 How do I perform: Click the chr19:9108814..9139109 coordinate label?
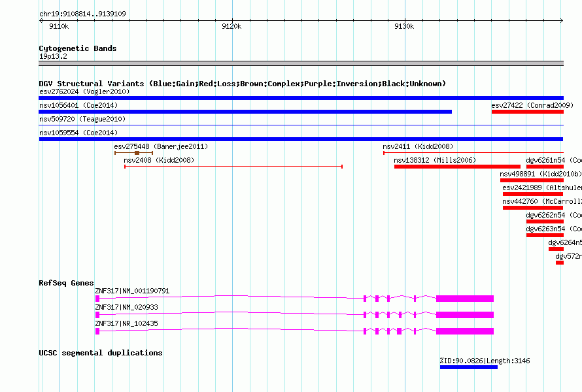pos(82,14)
